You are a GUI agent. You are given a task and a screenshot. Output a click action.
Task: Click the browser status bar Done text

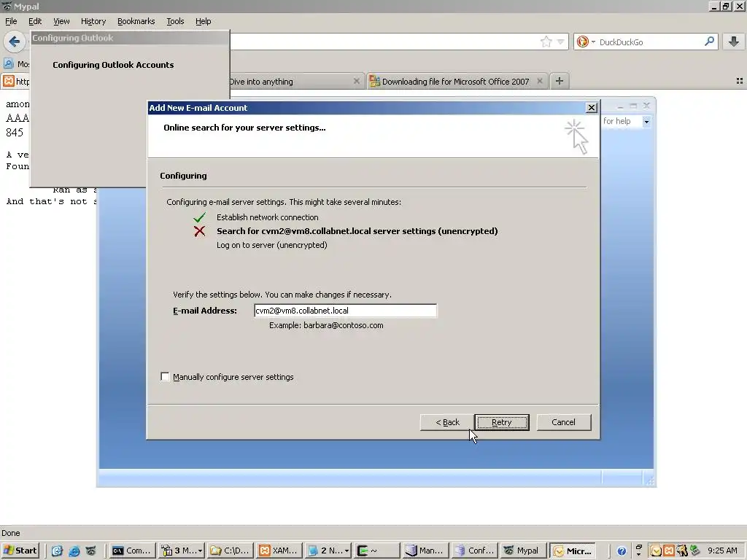10,533
